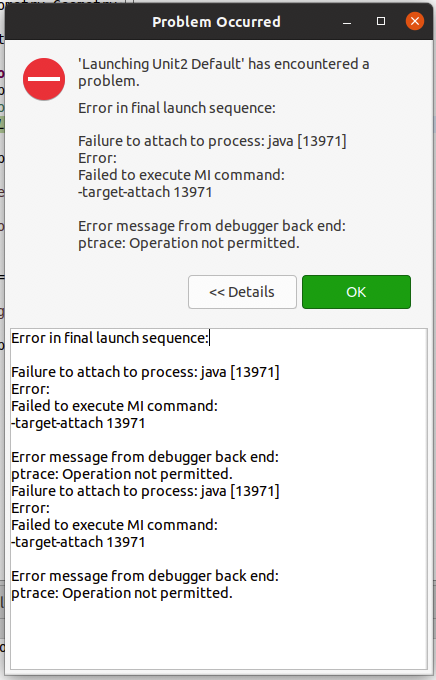The width and height of the screenshot is (436, 680).
Task: Click first 'Failure to attach' line in details box
Action: click(145, 372)
